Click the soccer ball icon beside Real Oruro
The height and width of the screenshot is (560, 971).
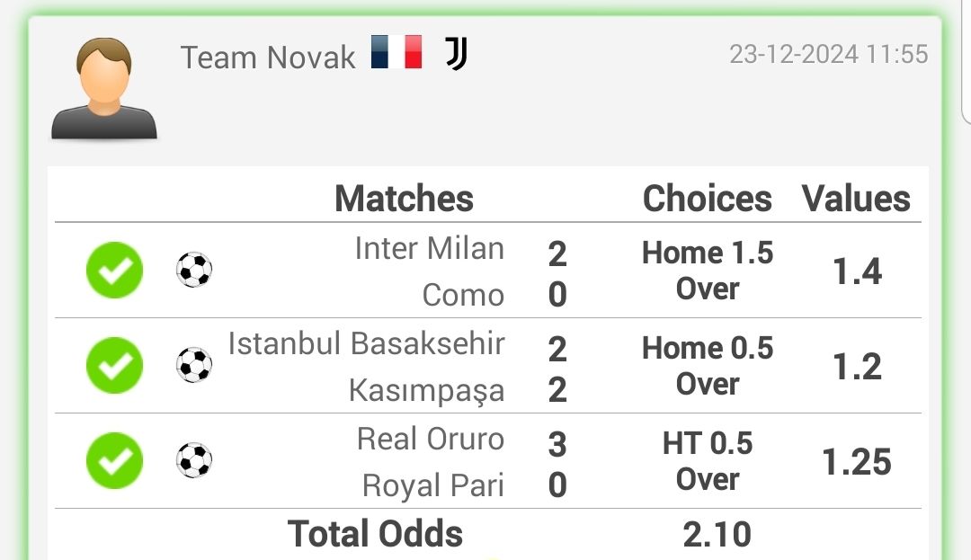pos(194,460)
